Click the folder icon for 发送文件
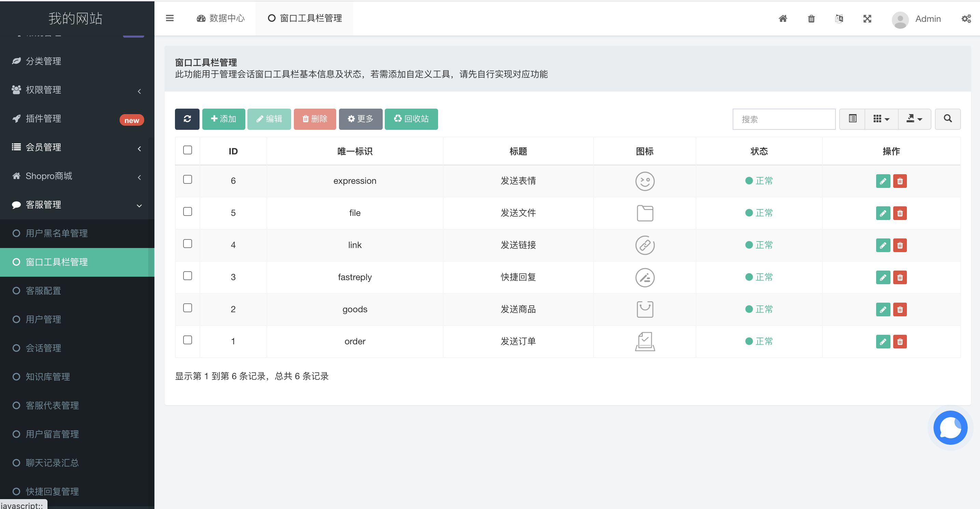980x509 pixels. 644,213
